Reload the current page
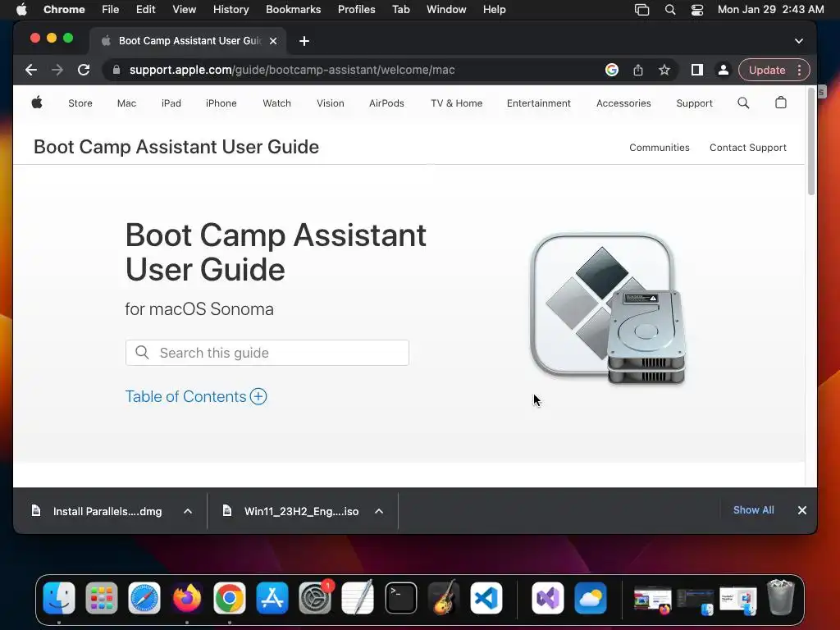 [84, 70]
